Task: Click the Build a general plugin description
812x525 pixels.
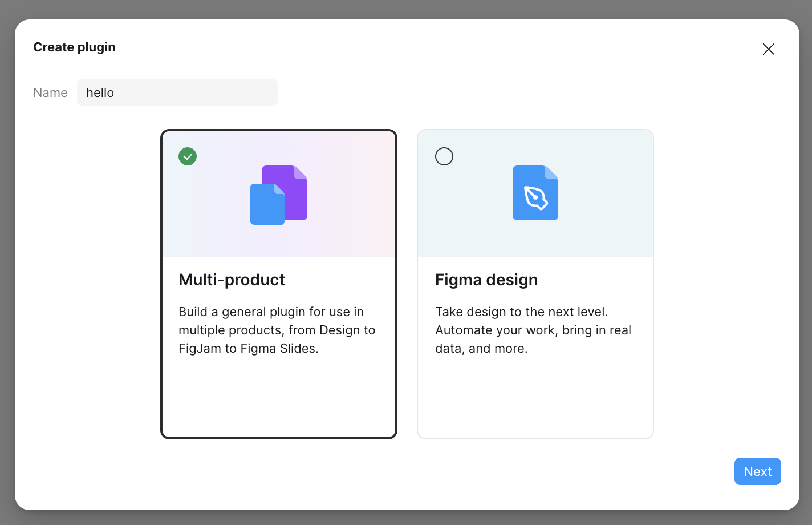Action: [277, 330]
